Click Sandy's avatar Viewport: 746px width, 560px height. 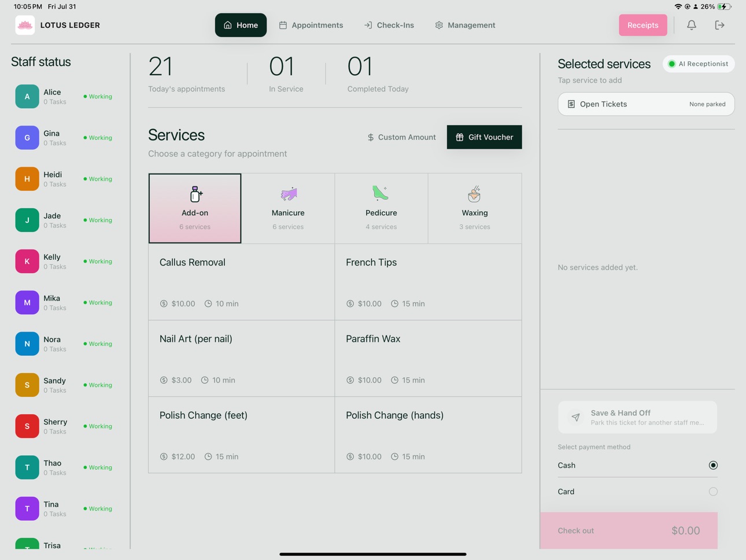pyautogui.click(x=27, y=385)
